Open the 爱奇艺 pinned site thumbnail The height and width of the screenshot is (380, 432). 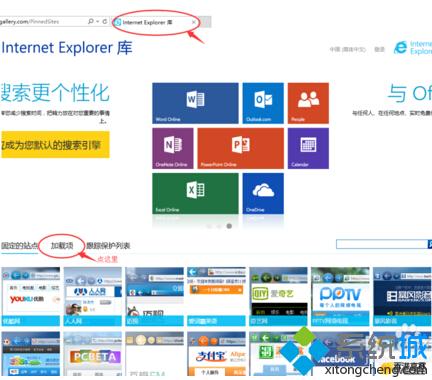click(278, 297)
